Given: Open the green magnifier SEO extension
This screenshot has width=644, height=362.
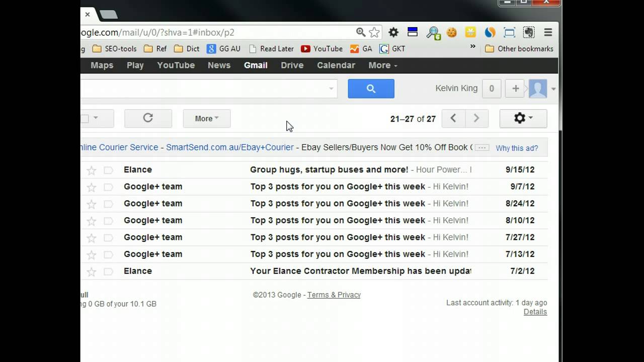Looking at the screenshot, I should click(x=433, y=33).
